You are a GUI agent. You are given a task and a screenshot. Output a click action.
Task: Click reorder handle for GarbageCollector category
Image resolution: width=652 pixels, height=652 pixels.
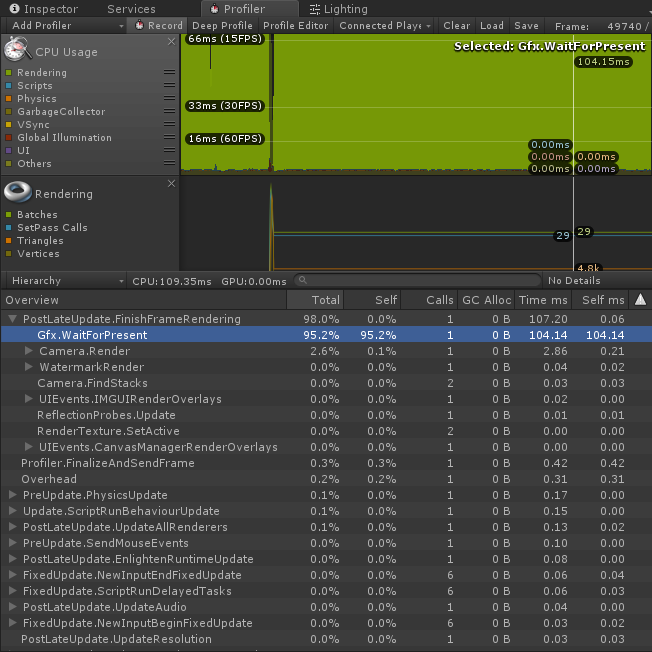[169, 111]
